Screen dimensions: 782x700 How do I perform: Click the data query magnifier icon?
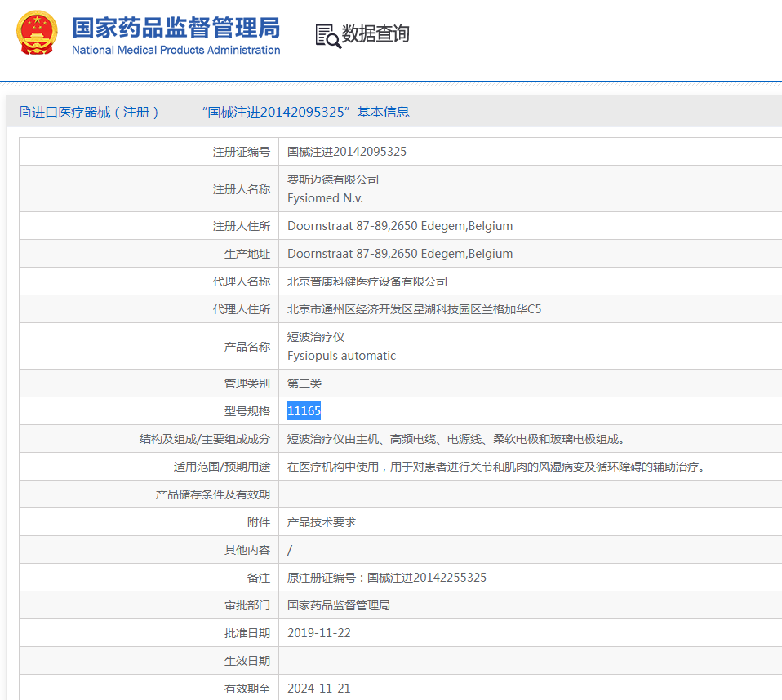tap(328, 36)
